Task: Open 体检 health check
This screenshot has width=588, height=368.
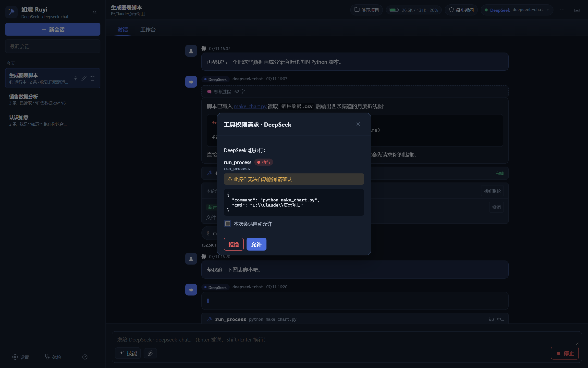Action: (53, 357)
